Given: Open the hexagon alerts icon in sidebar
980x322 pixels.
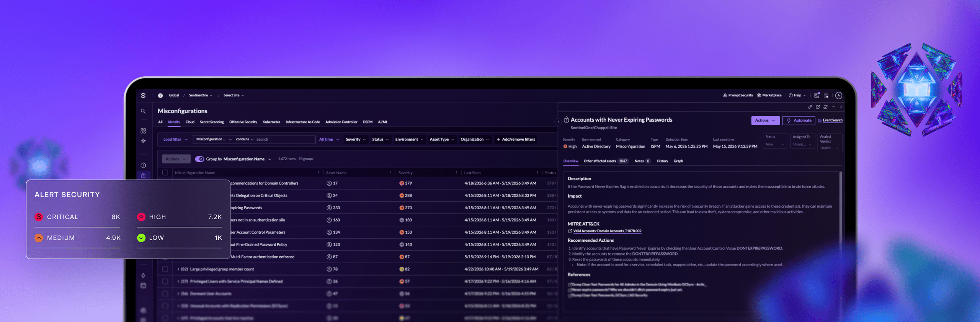Looking at the screenshot, I should click(x=143, y=166).
